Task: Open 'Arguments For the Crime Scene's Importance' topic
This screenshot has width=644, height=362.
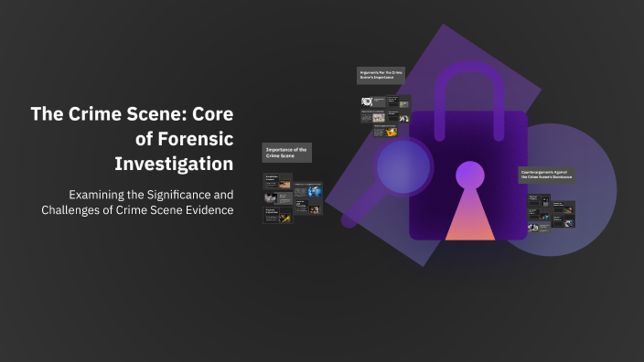Action: 381,75
